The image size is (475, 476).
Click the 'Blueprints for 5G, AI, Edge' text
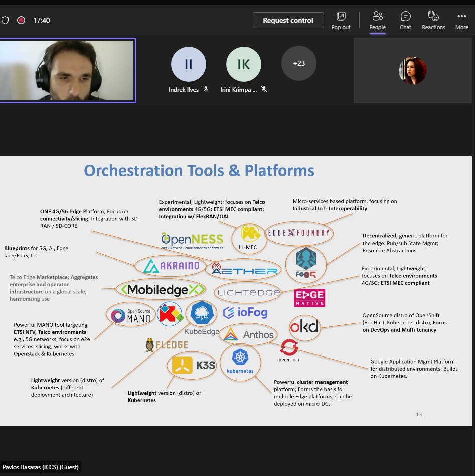click(x=36, y=248)
